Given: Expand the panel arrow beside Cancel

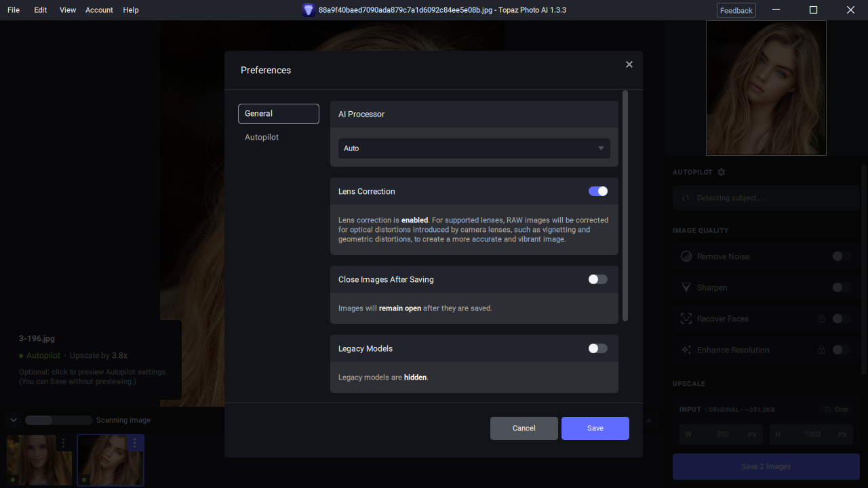Looking at the screenshot, I should [x=650, y=420].
